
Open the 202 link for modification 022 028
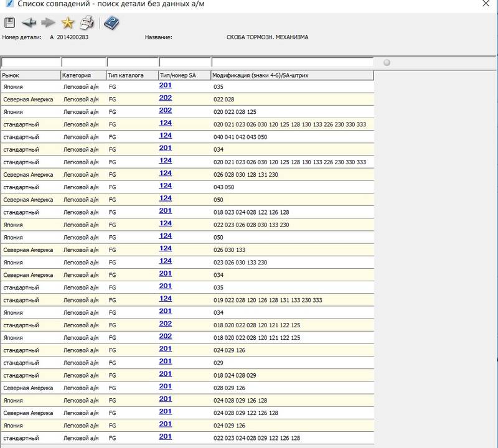click(x=166, y=98)
